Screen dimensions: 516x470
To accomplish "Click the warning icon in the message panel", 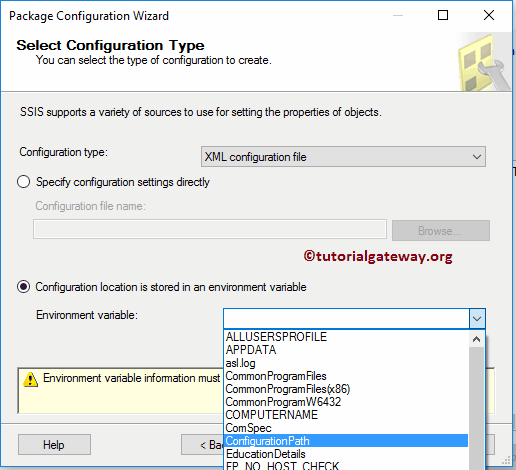I will pos(30,379).
